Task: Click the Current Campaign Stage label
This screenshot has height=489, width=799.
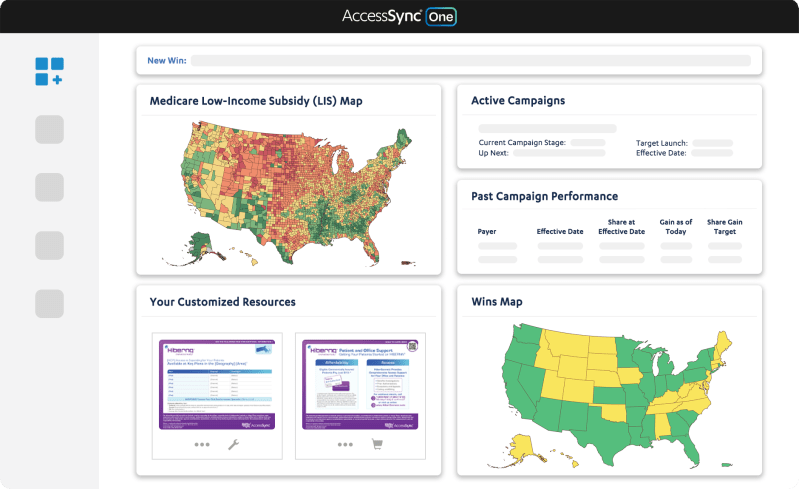Action: click(x=522, y=143)
